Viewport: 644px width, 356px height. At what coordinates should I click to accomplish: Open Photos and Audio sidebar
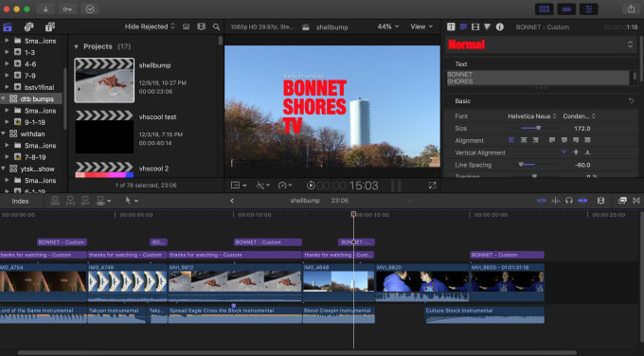tap(28, 27)
